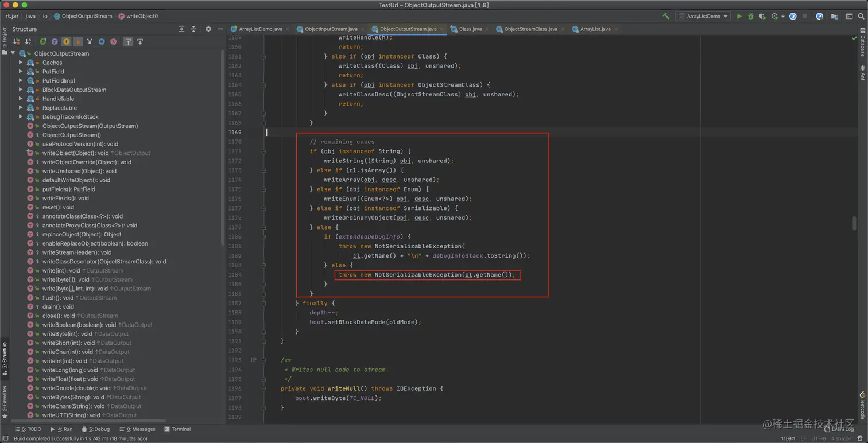Expand the BlockDataOutputStream node
The width and height of the screenshot is (868, 443).
tap(21, 90)
